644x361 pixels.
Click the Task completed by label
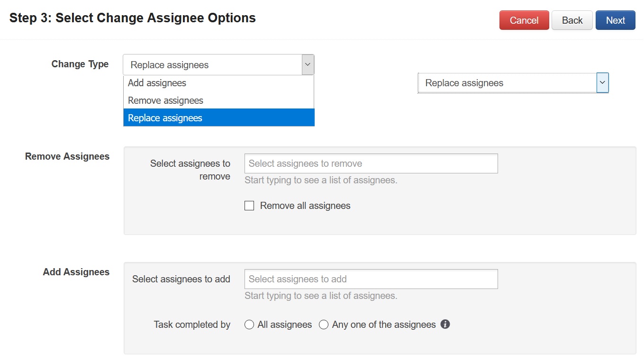point(192,325)
